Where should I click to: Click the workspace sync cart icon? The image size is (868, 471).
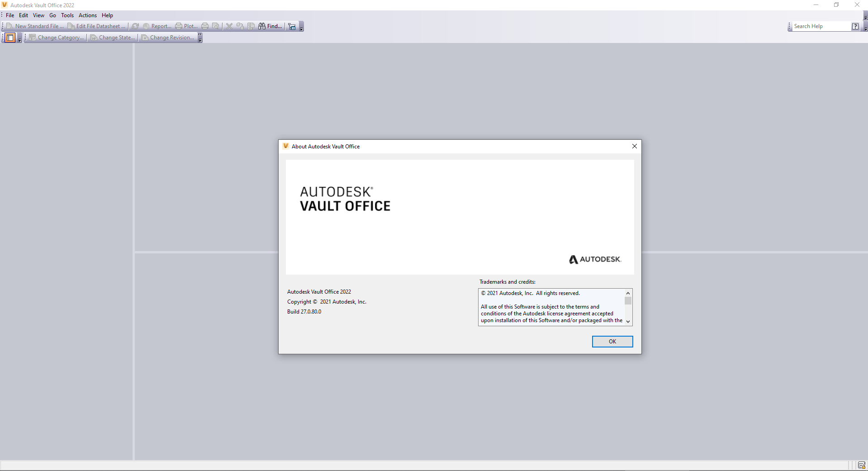(292, 26)
